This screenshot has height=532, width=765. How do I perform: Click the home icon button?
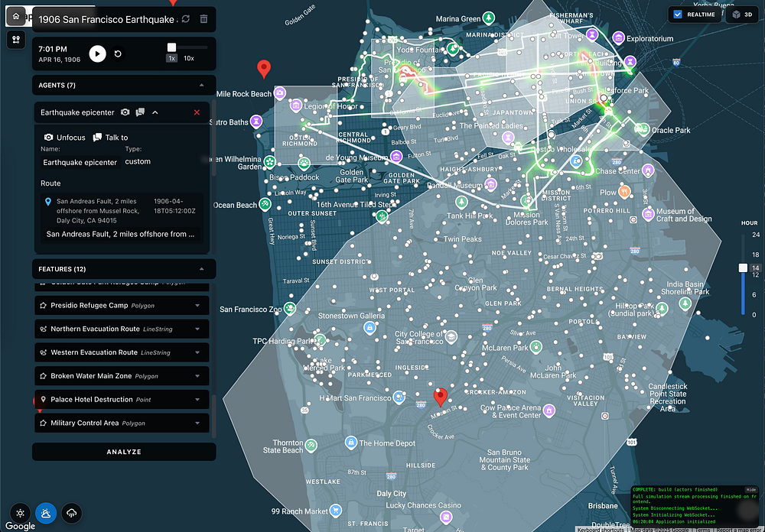pos(16,18)
